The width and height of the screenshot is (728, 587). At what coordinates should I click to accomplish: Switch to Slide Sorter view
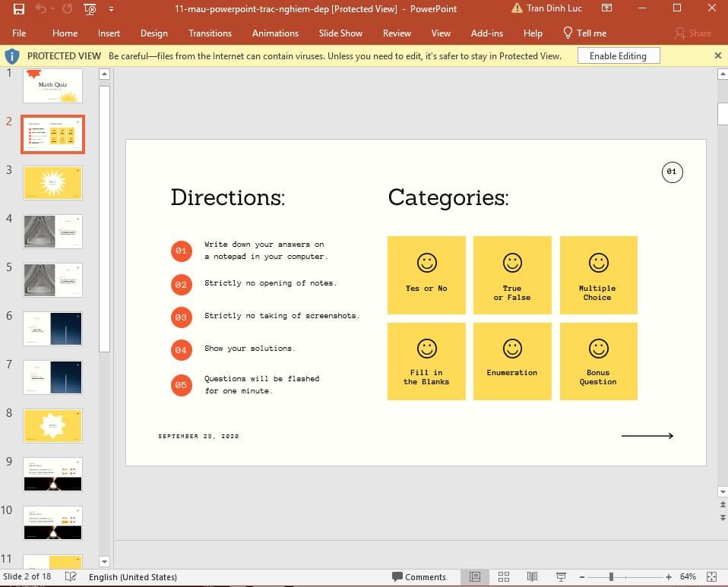click(503, 577)
